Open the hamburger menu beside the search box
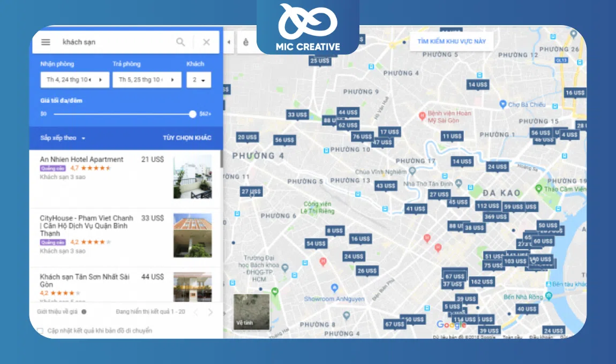Viewport: 616px width, 364px height. (46, 42)
